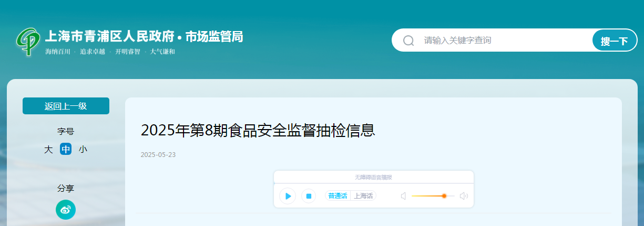Share the article via Weibo icon

(66, 210)
